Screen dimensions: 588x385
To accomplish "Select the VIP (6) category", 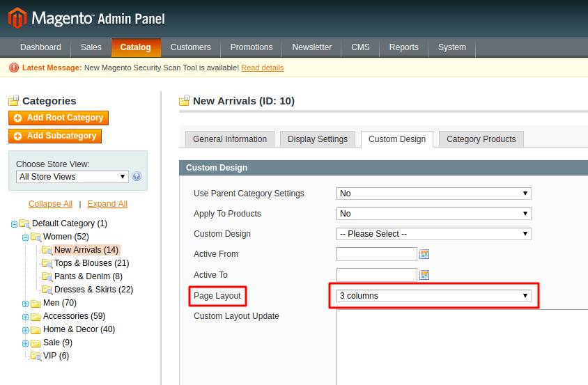I will pyautogui.click(x=56, y=356).
